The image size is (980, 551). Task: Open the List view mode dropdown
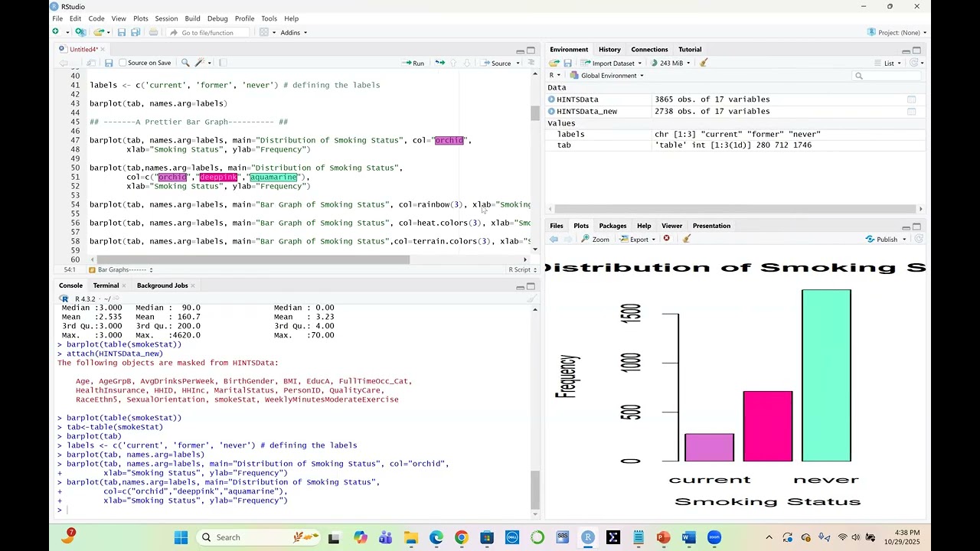click(888, 63)
